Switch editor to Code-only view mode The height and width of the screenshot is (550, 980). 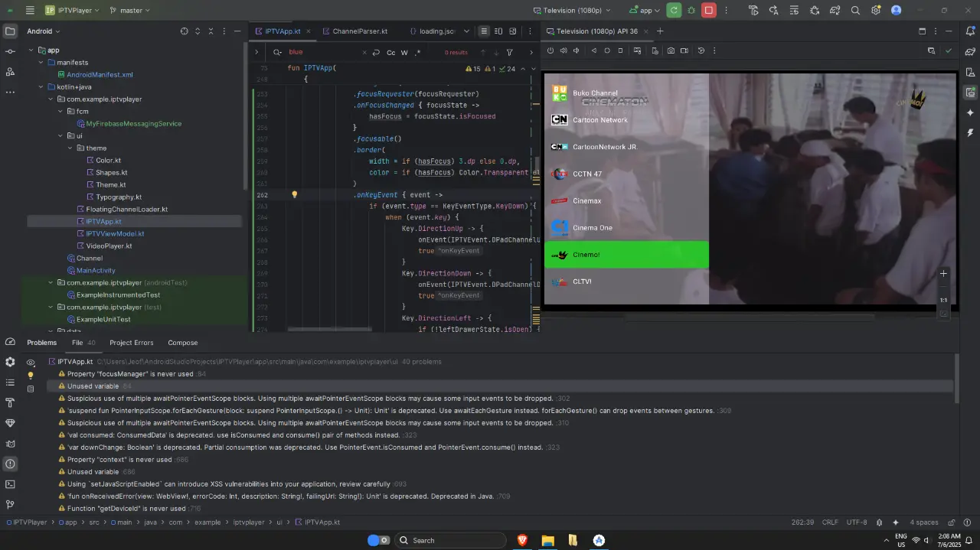coord(484,31)
